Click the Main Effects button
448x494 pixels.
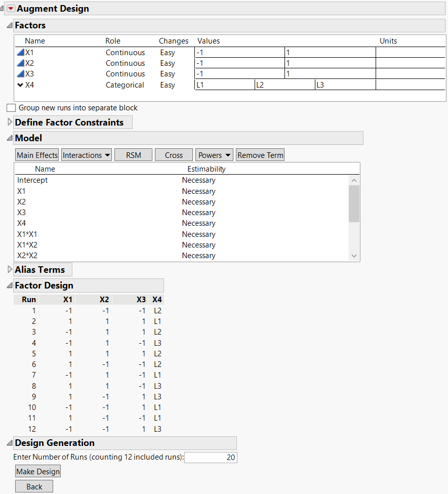(x=37, y=155)
